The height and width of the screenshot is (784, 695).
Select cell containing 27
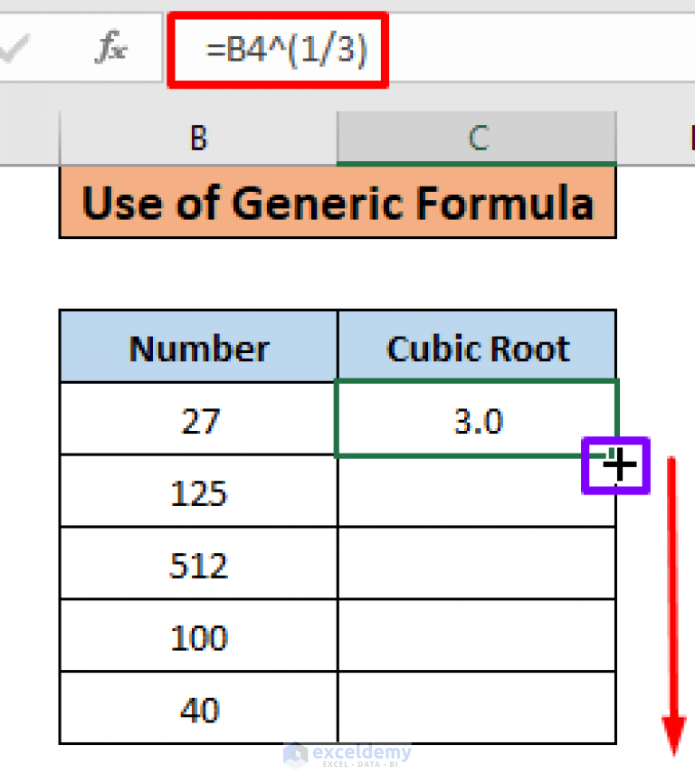tap(199, 419)
